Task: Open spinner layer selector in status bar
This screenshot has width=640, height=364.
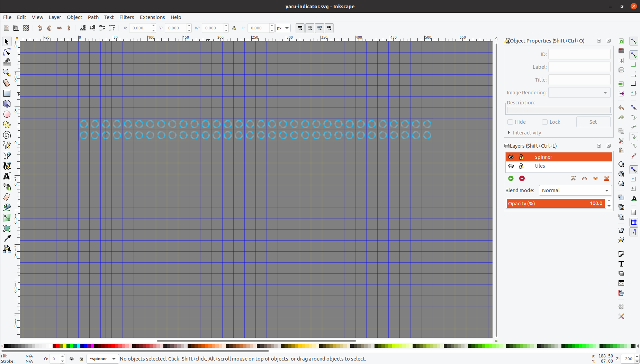Action: pos(103,359)
